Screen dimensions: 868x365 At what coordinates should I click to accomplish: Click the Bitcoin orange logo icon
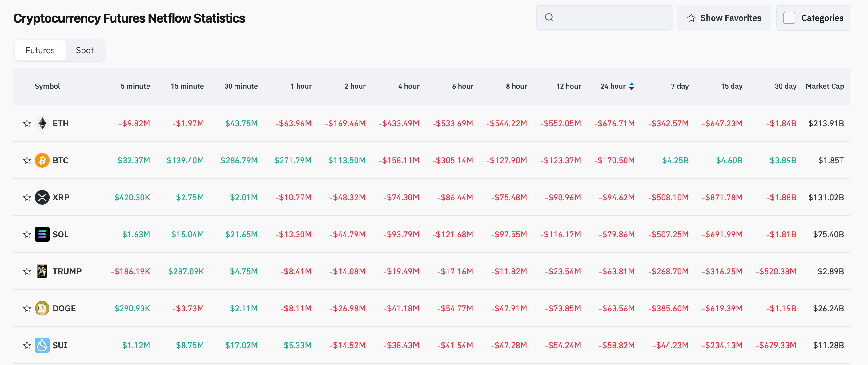tap(42, 161)
